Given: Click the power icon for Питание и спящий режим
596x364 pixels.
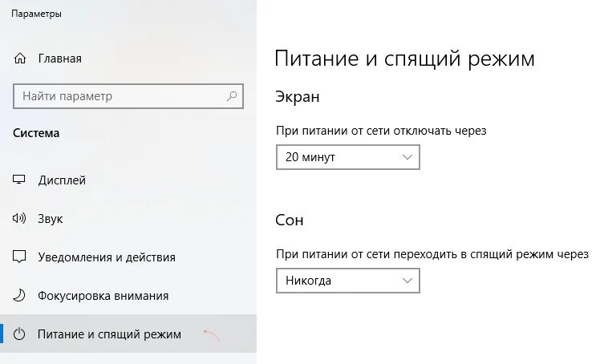Looking at the screenshot, I should pyautogui.click(x=21, y=334).
